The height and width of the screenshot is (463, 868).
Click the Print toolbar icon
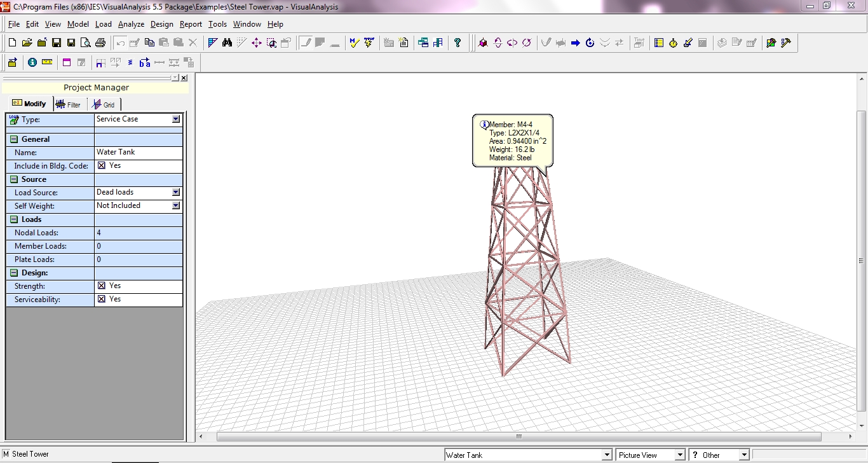tap(100, 43)
